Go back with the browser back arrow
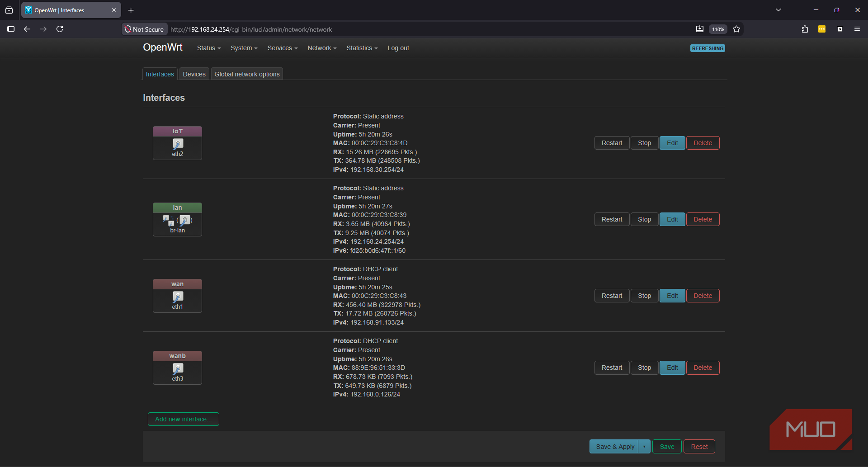 point(27,29)
